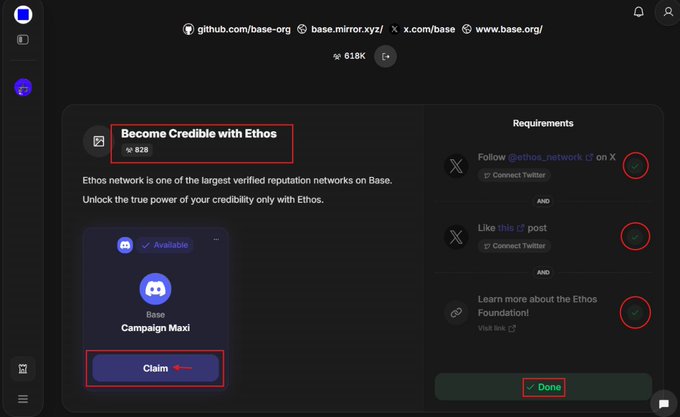The height and width of the screenshot is (417, 680).
Task: Claim the Campaign Maxi role
Action: tap(155, 368)
